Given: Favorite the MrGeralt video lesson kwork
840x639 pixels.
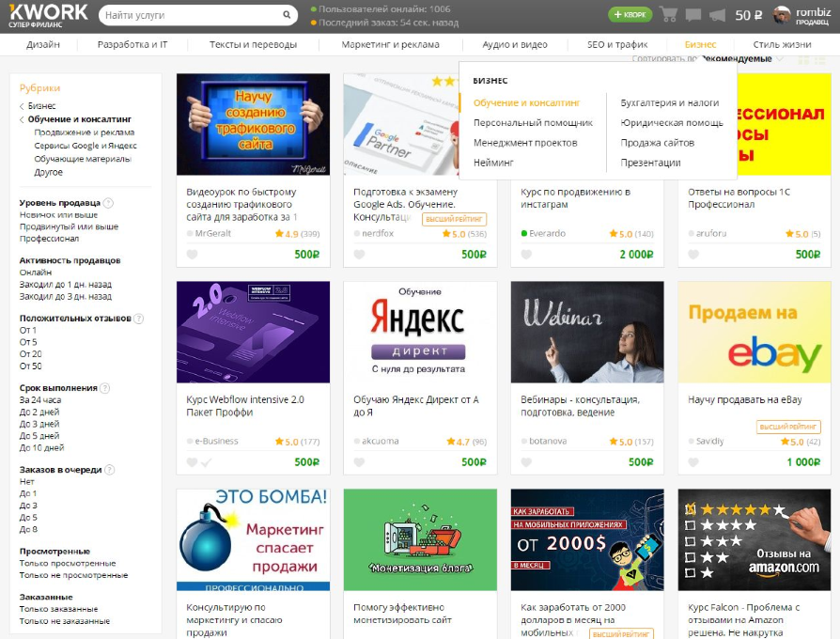Looking at the screenshot, I should pos(192,255).
